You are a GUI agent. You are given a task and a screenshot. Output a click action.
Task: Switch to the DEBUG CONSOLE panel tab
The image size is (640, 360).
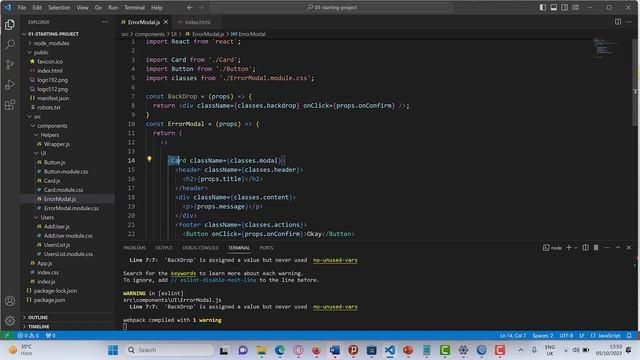coord(200,248)
